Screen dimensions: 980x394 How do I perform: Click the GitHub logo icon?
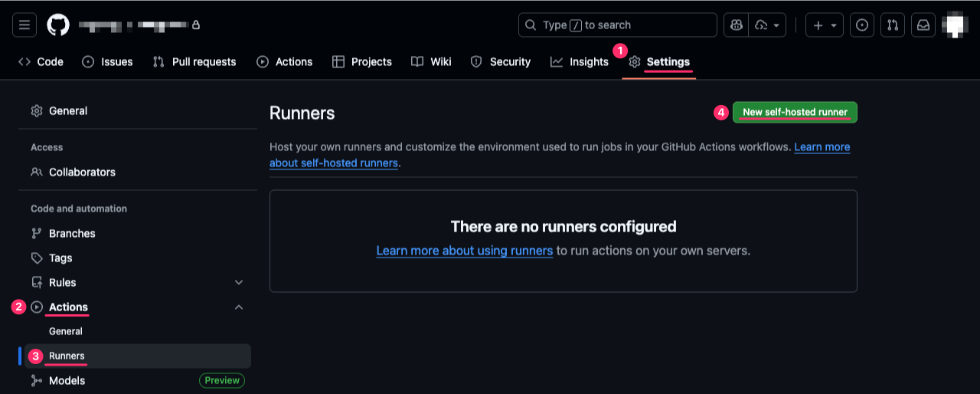[x=58, y=25]
